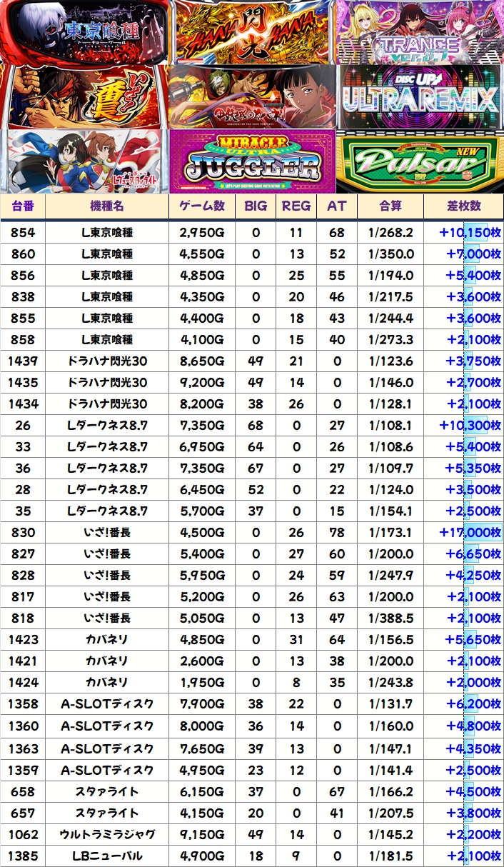Click the BIG column header

coord(256,206)
